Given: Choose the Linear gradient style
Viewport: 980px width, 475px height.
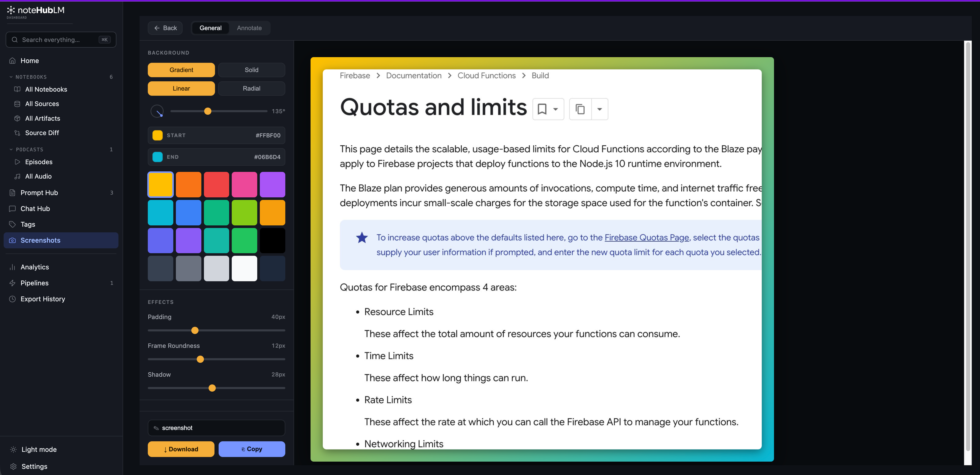Looking at the screenshot, I should pos(181,88).
